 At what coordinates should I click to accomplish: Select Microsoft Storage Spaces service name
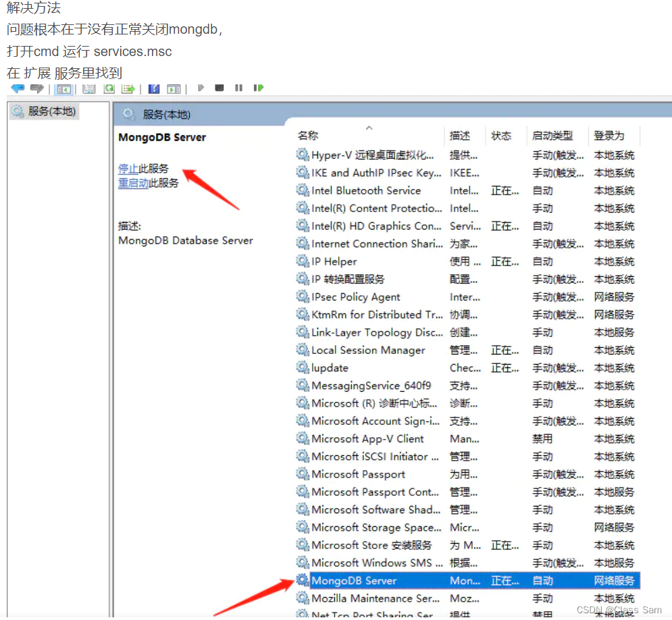pyautogui.click(x=376, y=527)
